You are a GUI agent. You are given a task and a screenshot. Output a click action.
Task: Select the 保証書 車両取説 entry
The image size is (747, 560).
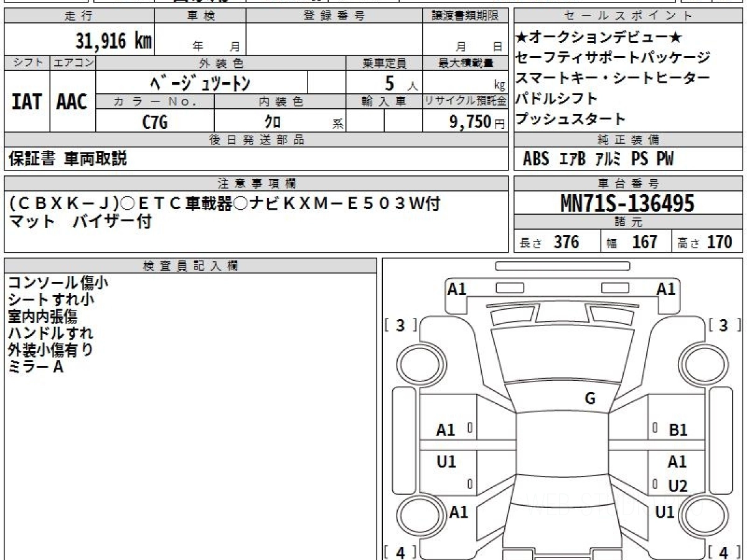[68, 159]
